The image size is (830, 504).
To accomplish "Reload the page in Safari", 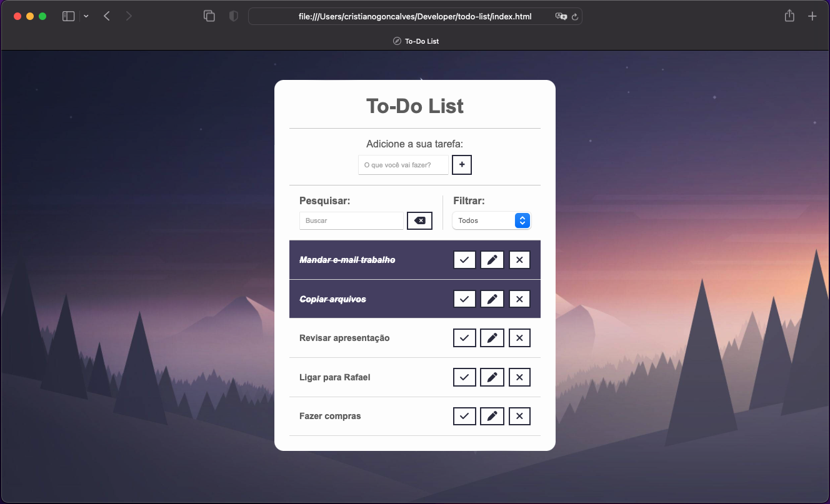I will [574, 17].
